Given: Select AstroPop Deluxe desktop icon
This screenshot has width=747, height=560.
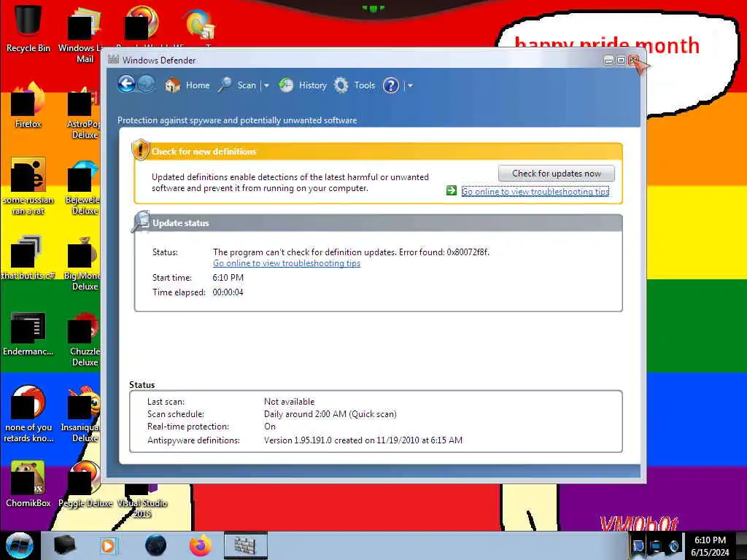Looking at the screenshot, I should tap(84, 112).
